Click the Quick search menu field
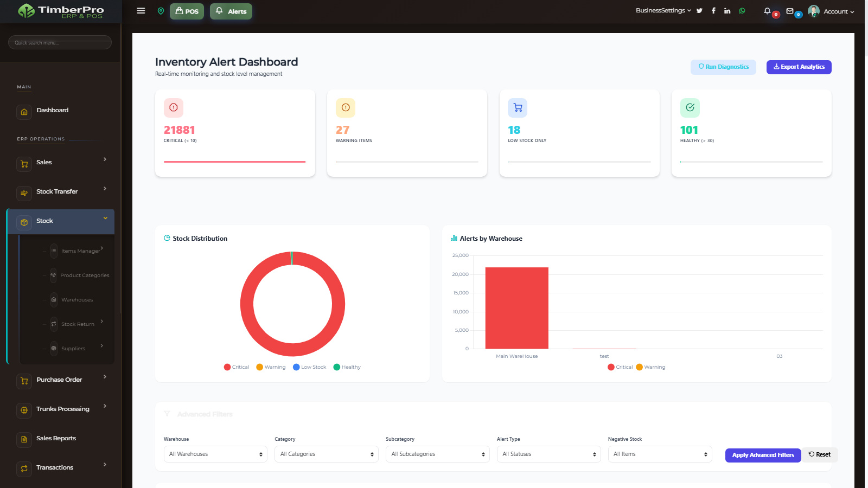This screenshot has width=868, height=488. (x=60, y=42)
